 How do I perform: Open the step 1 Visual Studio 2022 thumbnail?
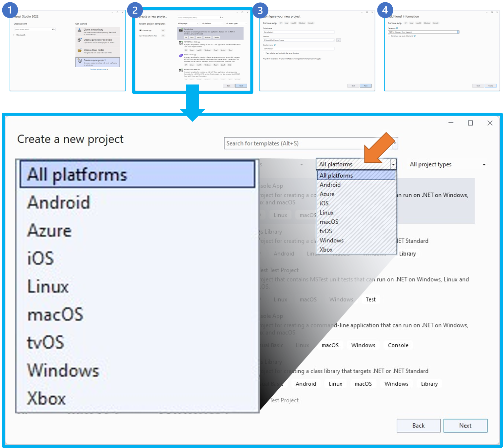tap(68, 50)
